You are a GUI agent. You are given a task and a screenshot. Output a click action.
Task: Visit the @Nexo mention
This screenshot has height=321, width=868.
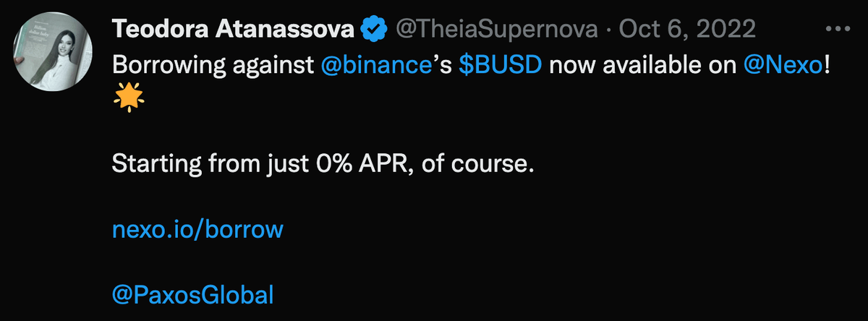(783, 66)
